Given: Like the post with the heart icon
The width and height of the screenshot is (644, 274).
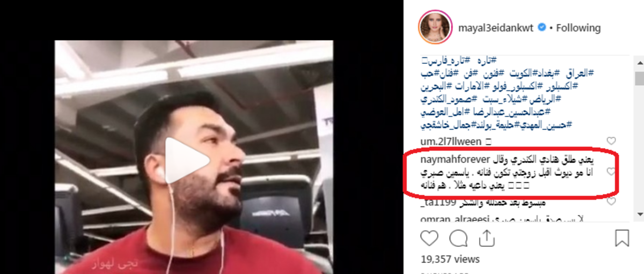Looking at the screenshot, I should point(429,238).
